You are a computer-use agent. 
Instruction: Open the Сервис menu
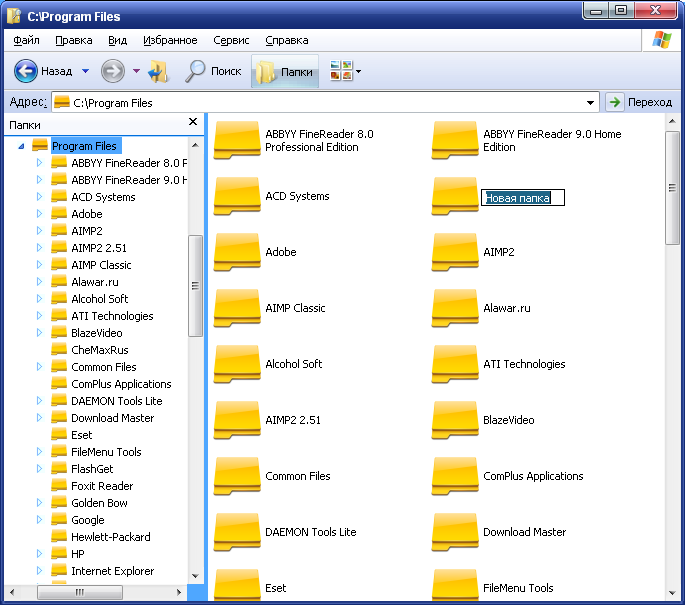click(x=231, y=41)
